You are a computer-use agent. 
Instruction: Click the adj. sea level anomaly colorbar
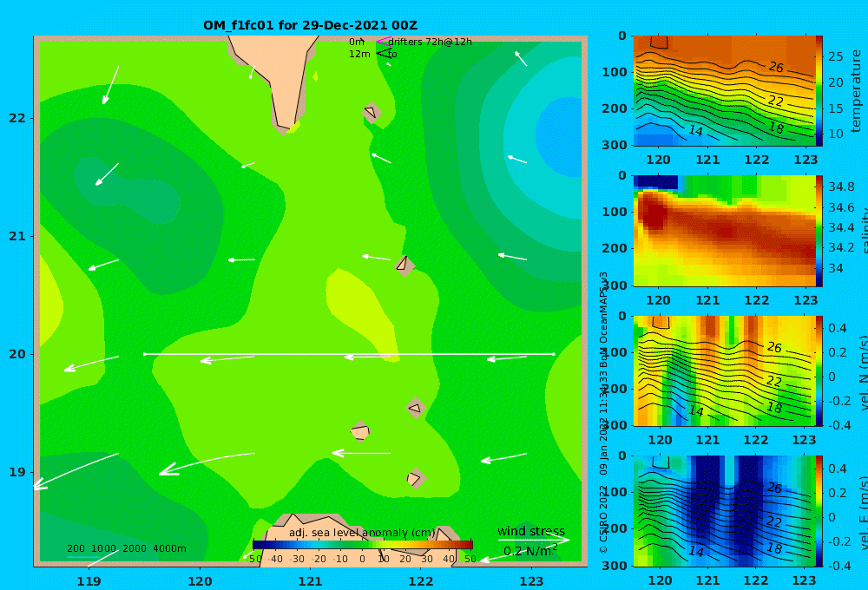(x=363, y=545)
